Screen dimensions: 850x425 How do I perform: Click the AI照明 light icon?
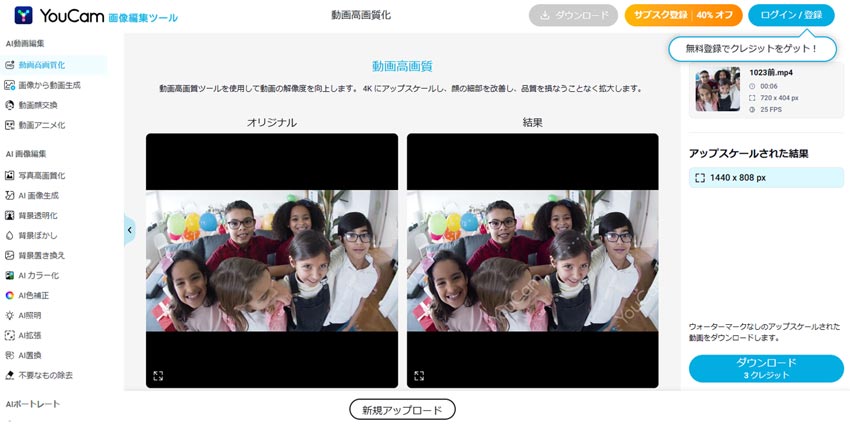pos(9,315)
